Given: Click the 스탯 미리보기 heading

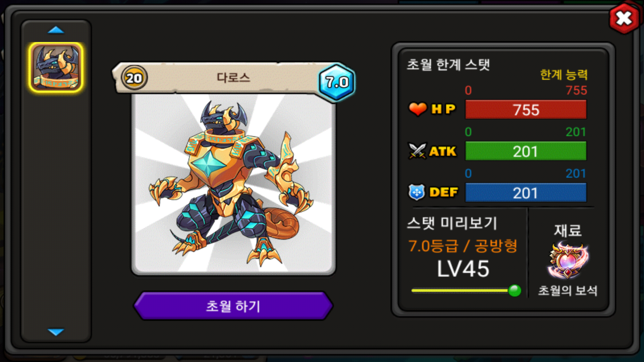Looking at the screenshot, I should [452, 223].
